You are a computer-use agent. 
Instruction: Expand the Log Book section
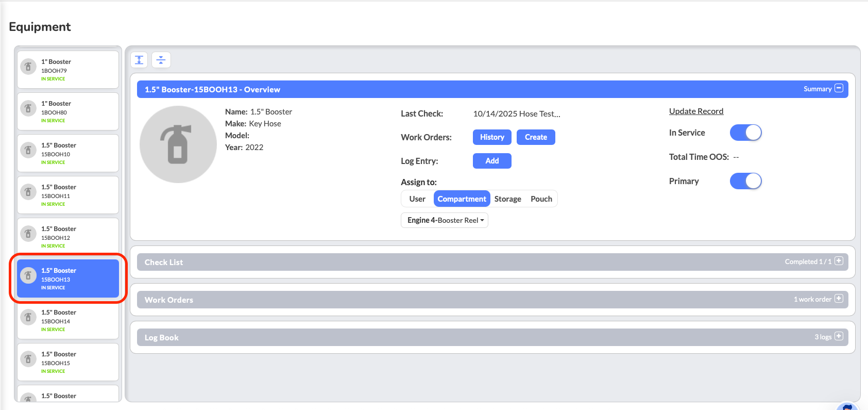[x=839, y=336]
